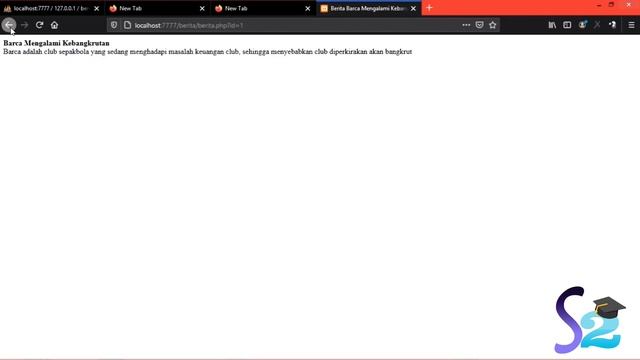Image resolution: width=640 pixels, height=360 pixels.
Task: Open tracking protection shield info
Action: point(114,25)
